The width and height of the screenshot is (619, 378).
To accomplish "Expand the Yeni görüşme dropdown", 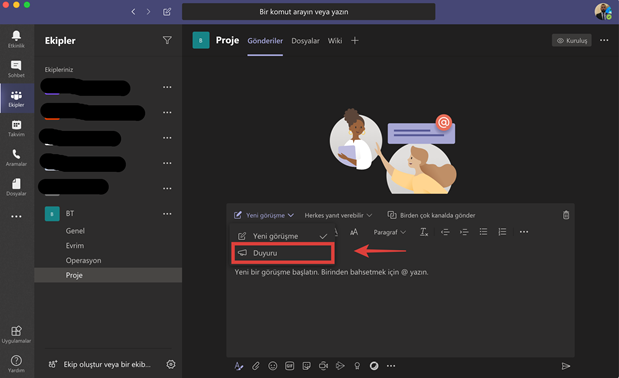I will (x=264, y=215).
